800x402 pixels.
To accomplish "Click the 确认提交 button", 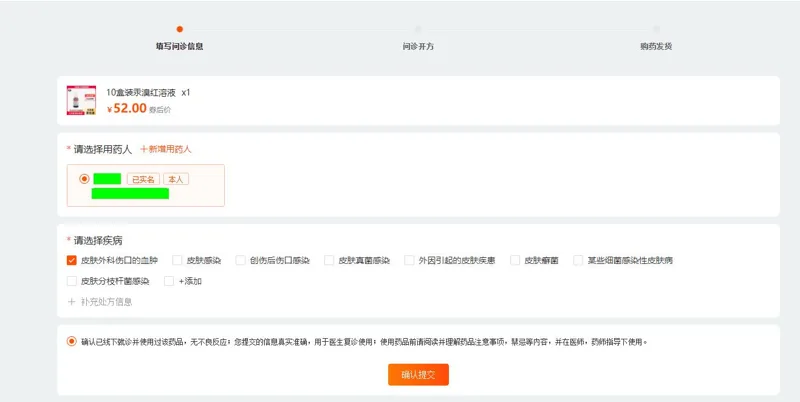I will click(x=418, y=374).
